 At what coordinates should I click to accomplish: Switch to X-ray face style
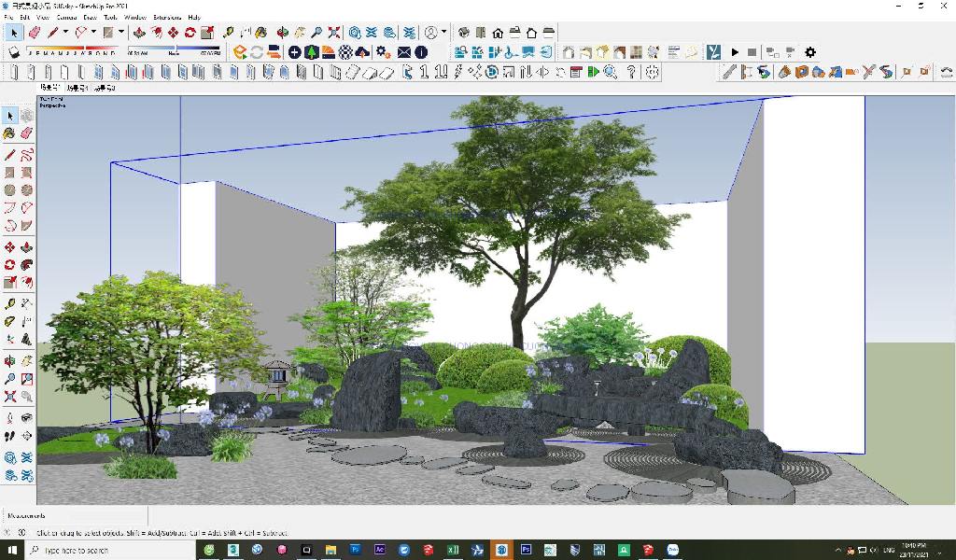(x=568, y=52)
